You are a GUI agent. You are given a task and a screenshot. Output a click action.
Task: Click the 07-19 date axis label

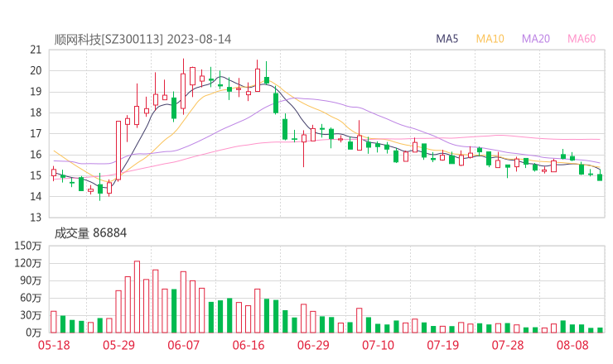pos(442,345)
